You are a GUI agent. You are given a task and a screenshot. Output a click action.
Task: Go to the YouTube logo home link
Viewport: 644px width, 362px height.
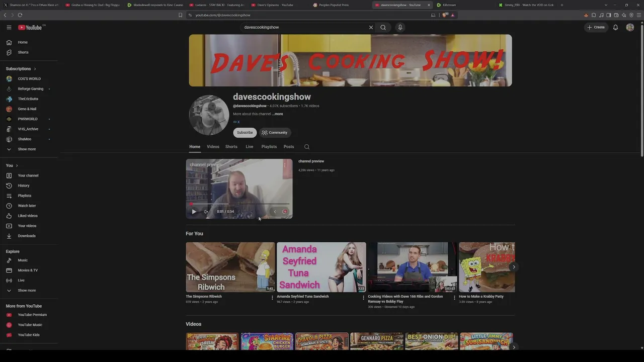30,27
